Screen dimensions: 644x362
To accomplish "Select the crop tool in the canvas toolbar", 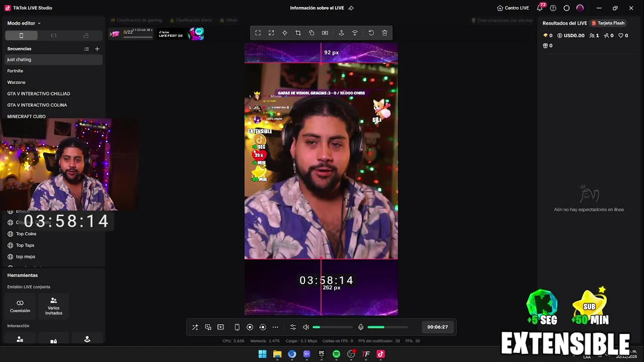I will [298, 33].
